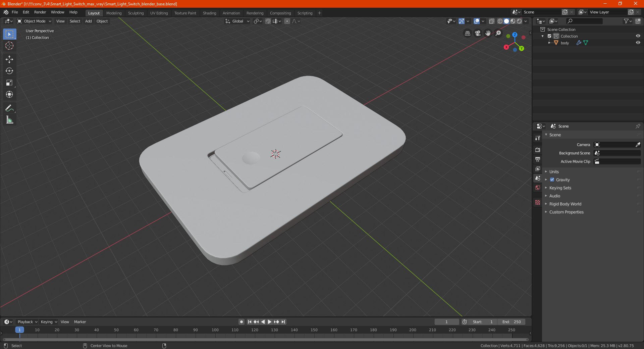Click the pan view hand icon

488,33
